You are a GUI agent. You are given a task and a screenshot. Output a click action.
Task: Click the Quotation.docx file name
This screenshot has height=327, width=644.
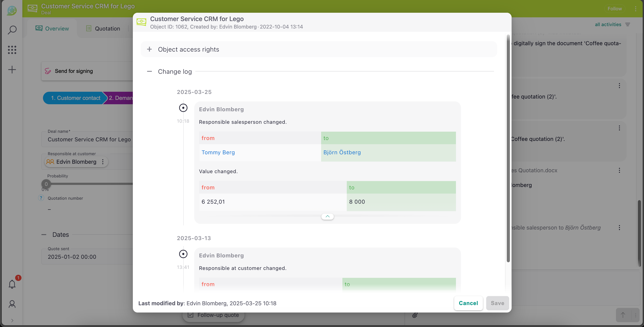point(534,170)
